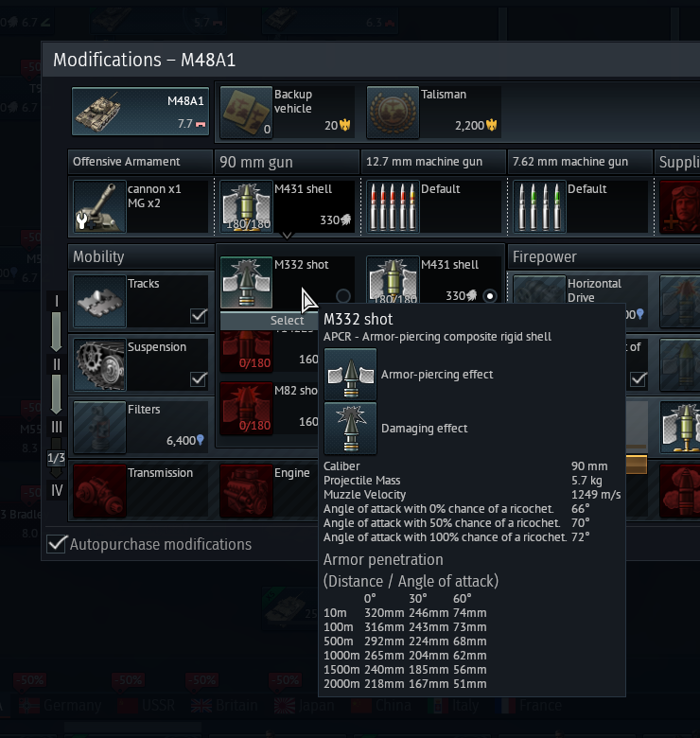This screenshot has width=700, height=738.
Task: Click the 90 mm gun column header
Action: [287, 162]
